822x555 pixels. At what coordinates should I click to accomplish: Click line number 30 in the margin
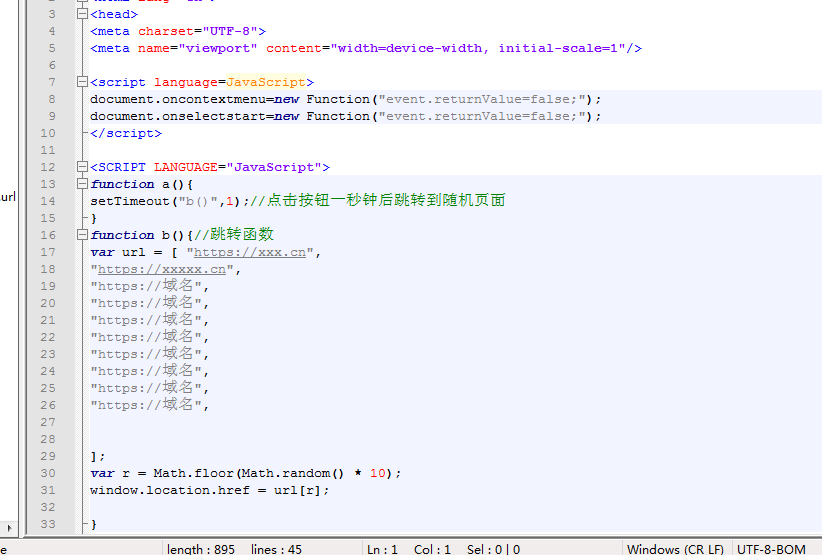[47, 473]
